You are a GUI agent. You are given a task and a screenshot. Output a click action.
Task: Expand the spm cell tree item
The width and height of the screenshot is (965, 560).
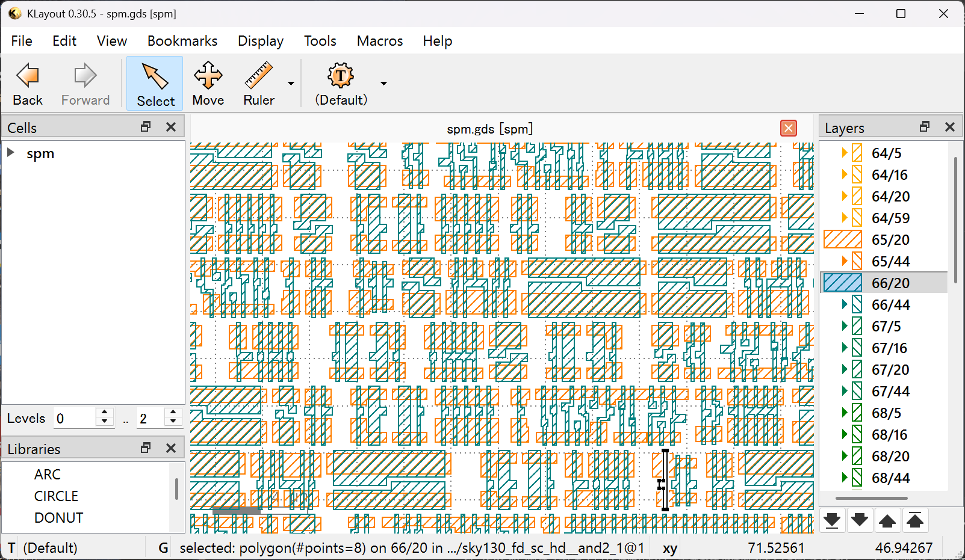click(x=11, y=153)
